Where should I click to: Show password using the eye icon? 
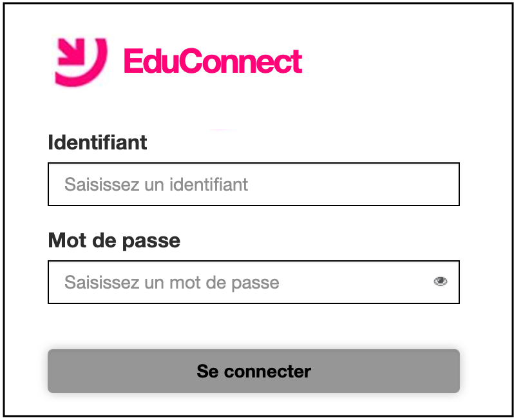click(440, 282)
